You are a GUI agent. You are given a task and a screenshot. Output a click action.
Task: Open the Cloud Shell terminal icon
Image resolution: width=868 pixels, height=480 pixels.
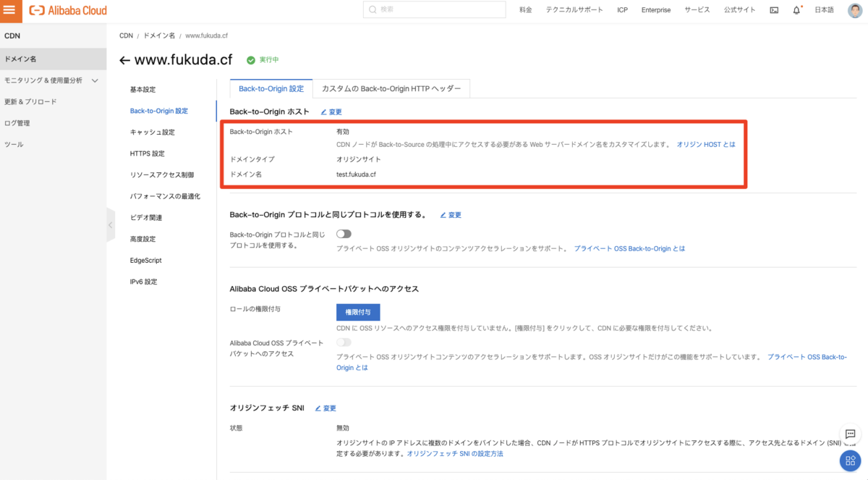click(774, 10)
